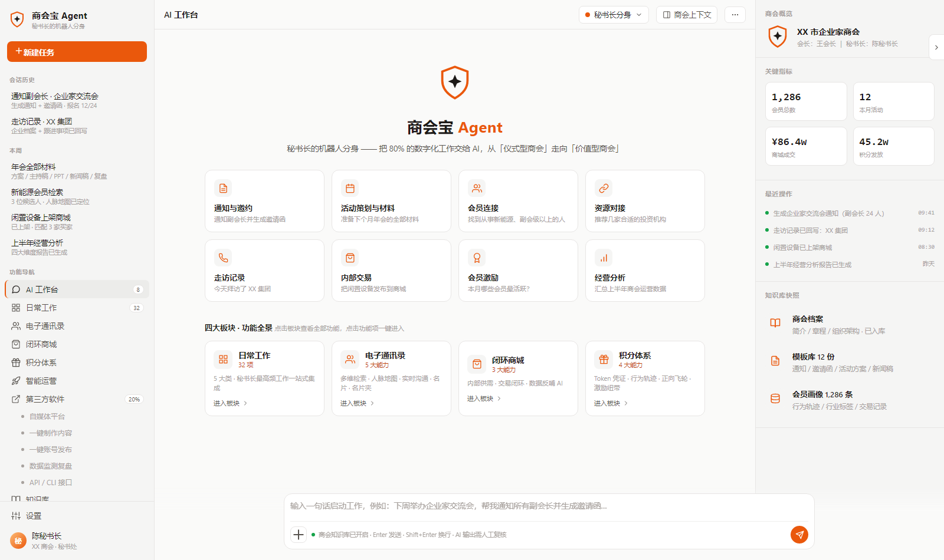Expand 进入板块 under 日常工作

[231, 404]
